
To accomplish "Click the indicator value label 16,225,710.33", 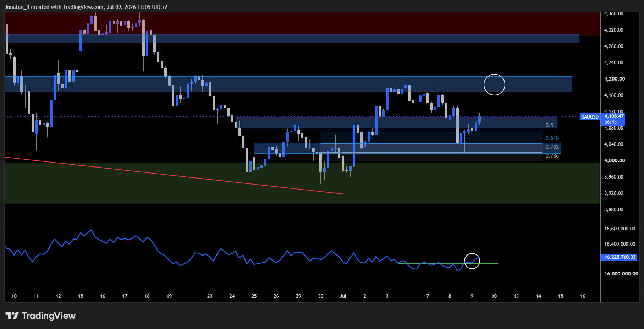I will (620, 257).
